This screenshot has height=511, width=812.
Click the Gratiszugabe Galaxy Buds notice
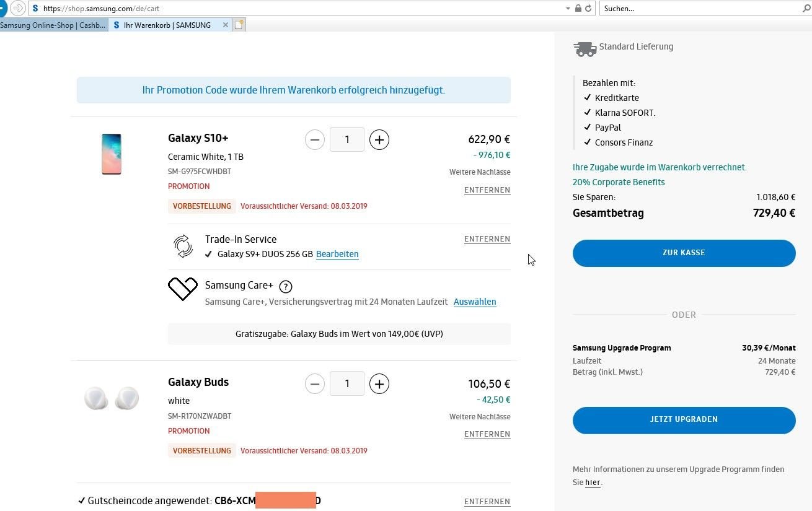click(x=339, y=334)
